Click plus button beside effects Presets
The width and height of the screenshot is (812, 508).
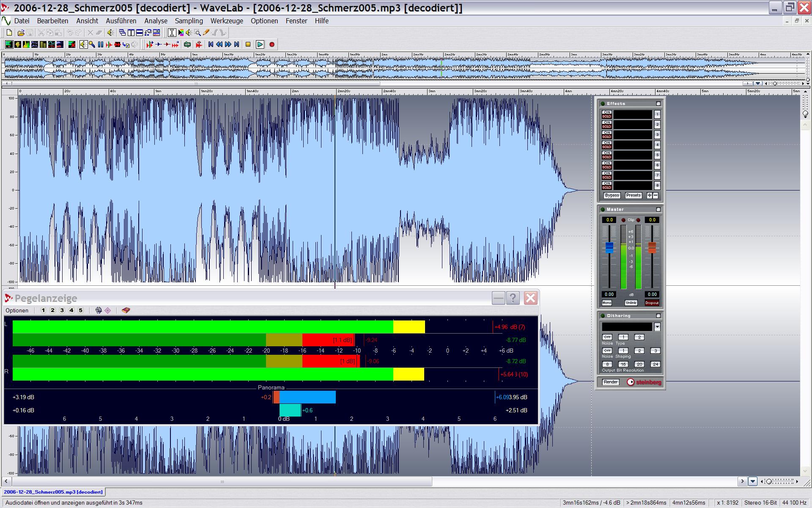tap(650, 195)
